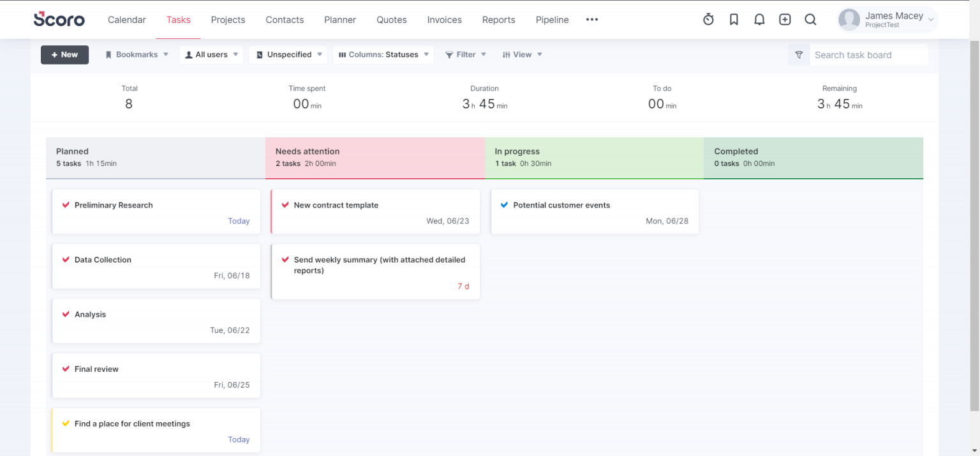Open the James Macey profile avatar
The height and width of the screenshot is (456, 980).
(849, 19)
